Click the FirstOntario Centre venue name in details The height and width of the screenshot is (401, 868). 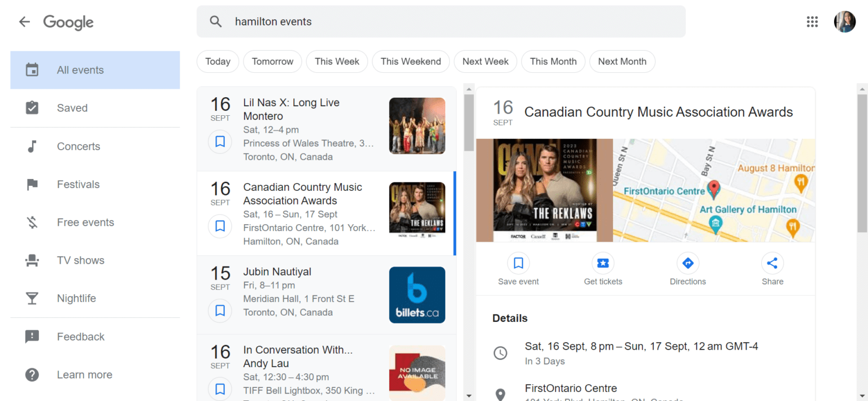point(571,388)
